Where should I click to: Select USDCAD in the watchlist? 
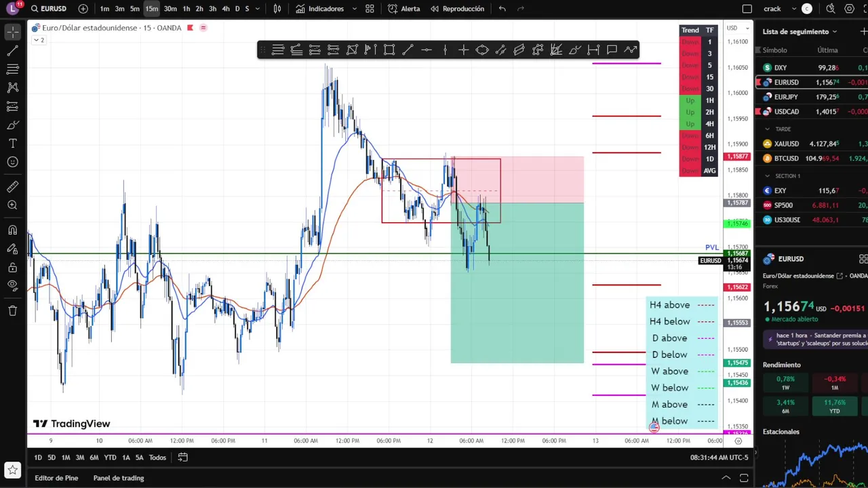pos(812,111)
